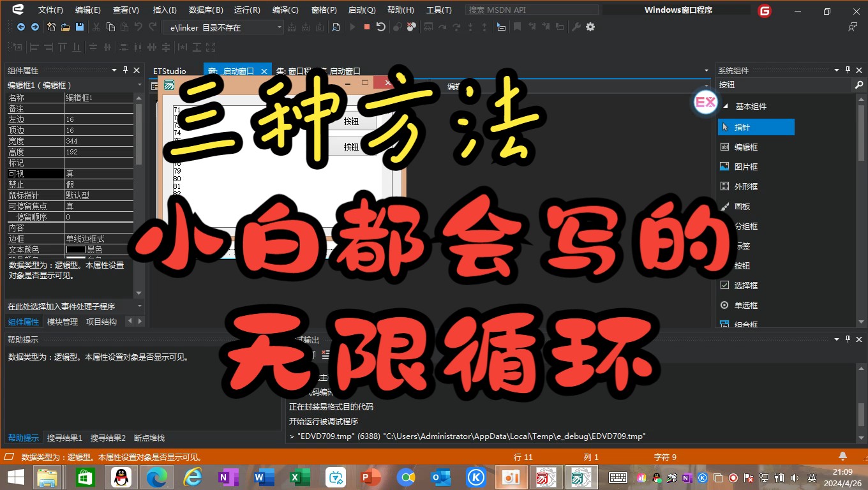Click the 宽度 property value 344
Screen dimensions: 868x490
(x=99, y=141)
